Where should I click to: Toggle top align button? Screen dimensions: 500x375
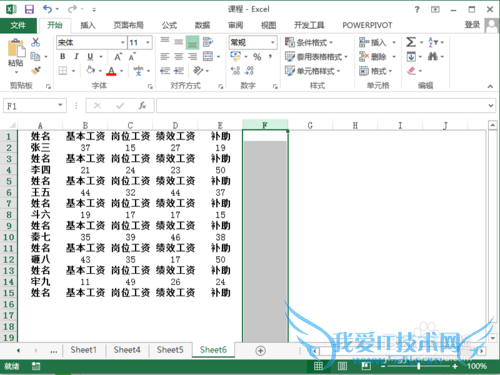[165, 42]
